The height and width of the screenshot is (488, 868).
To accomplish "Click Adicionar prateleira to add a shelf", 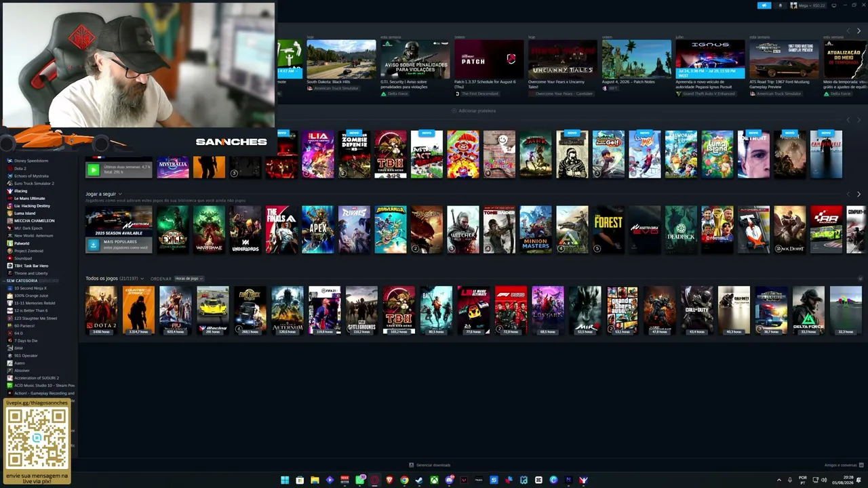I will (474, 110).
